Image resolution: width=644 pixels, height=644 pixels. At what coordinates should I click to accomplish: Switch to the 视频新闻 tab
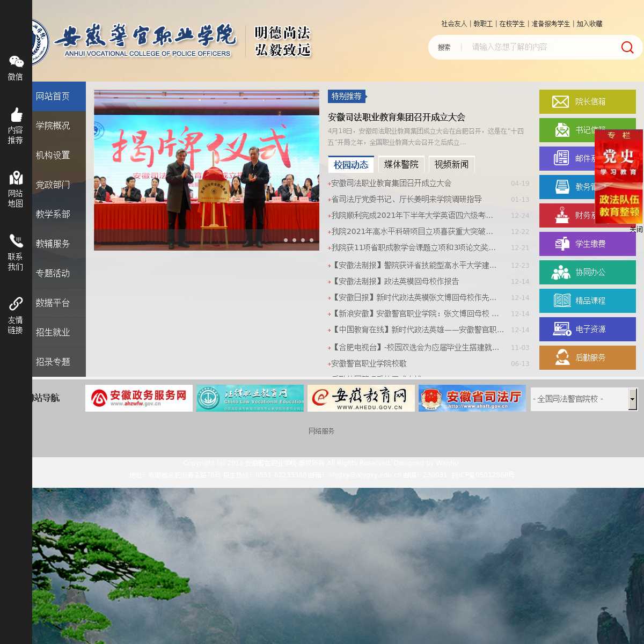pos(451,164)
